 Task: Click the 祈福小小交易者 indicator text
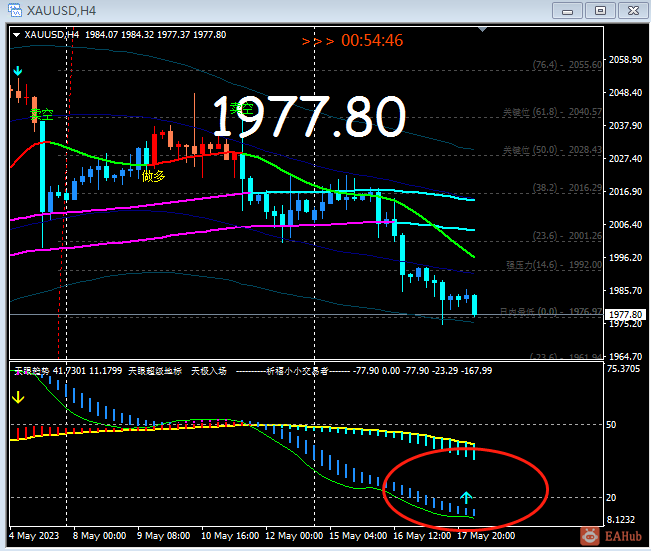tap(297, 371)
